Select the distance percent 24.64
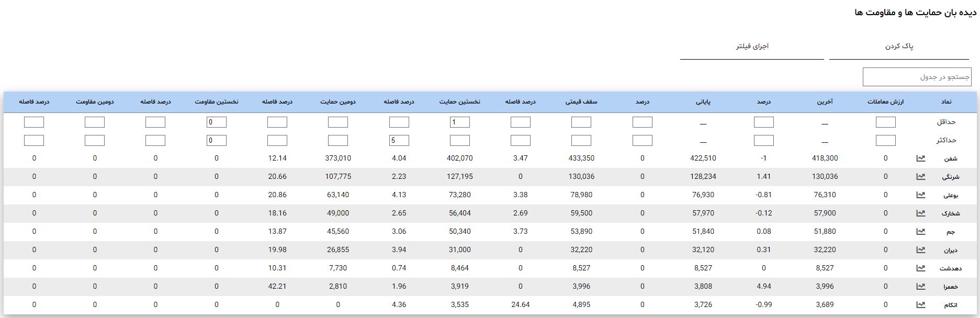This screenshot has width=980, height=318. coord(521,304)
